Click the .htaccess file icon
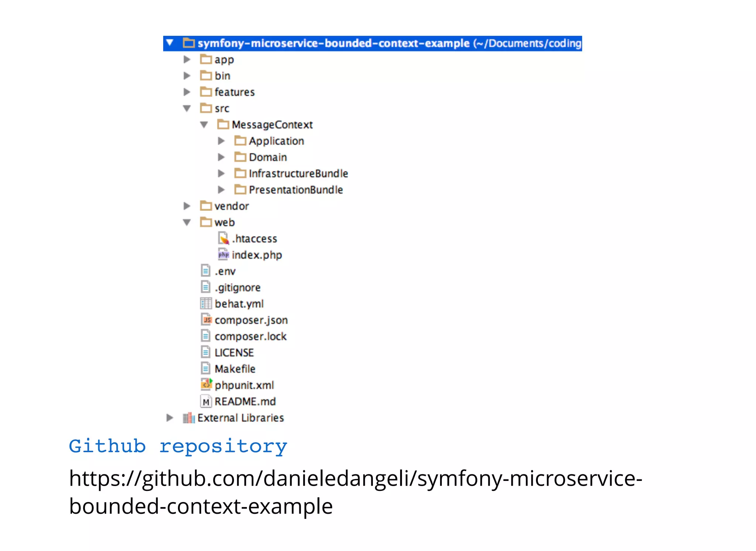Viewport: 756px width, 551px height. coord(223,239)
